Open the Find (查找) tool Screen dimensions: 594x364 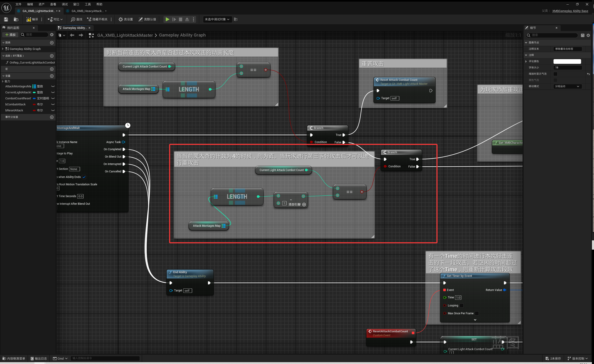77,19
